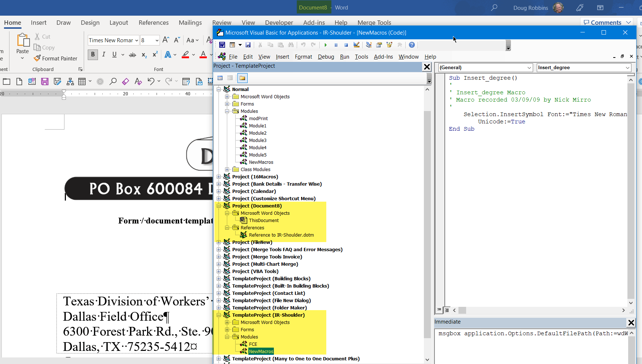This screenshot has height=364, width=642.
Task: Click the horizontal scrollbar of the code window
Action: [539, 310]
